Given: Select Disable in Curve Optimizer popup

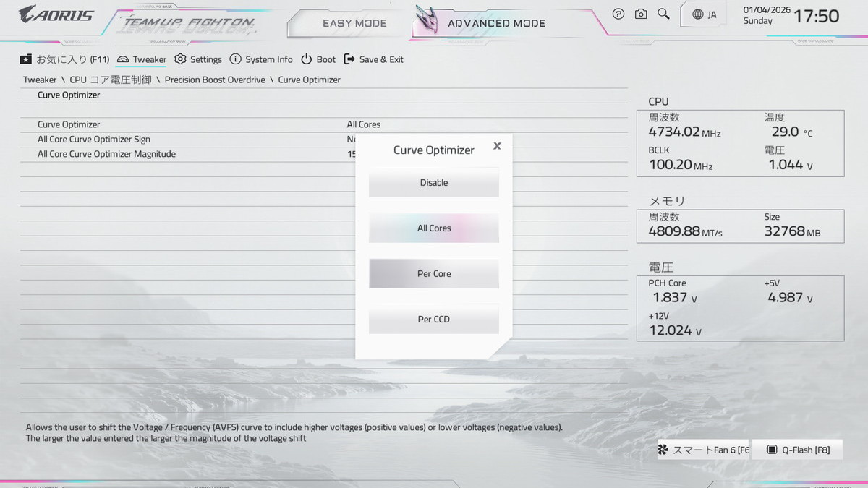Looking at the screenshot, I should 434,183.
